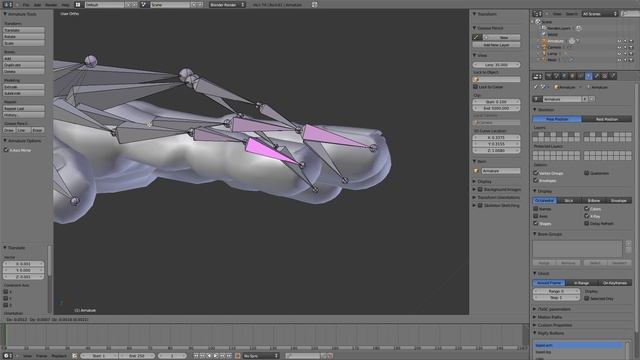Image resolution: width=640 pixels, height=360 pixels.
Task: Open the No Sync timeline dropdown
Action: tap(260, 356)
